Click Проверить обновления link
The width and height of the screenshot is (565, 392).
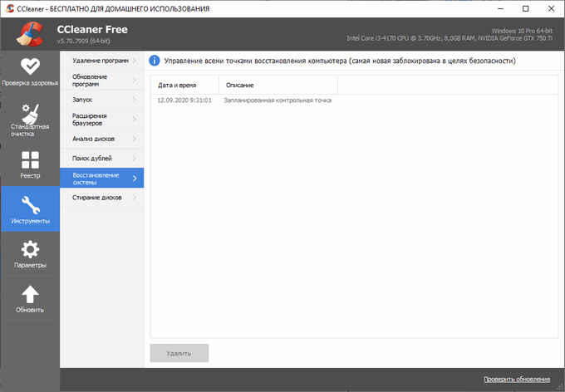tap(517, 379)
